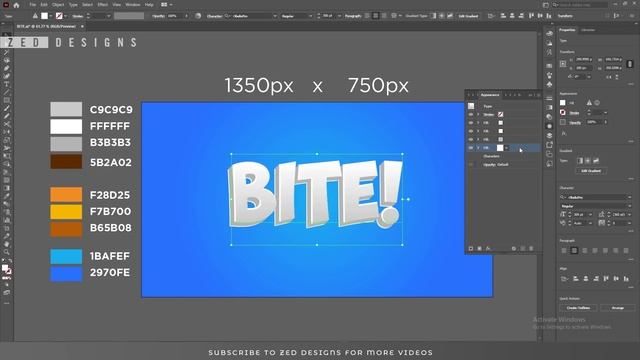Open the Layers panel from the dock
The height and width of the screenshot is (360, 640).
(x=549, y=135)
